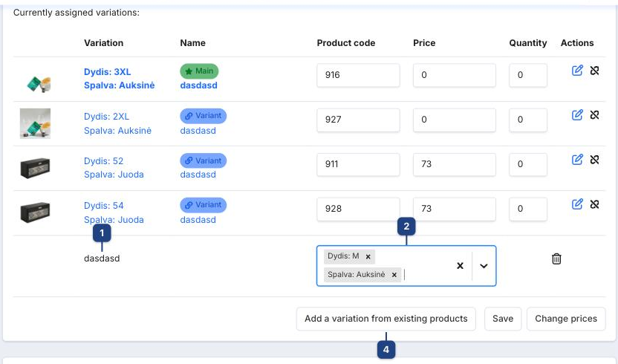Image resolution: width=618 pixels, height=364 pixels.
Task: Click the Quantity column header
Action: click(x=527, y=43)
